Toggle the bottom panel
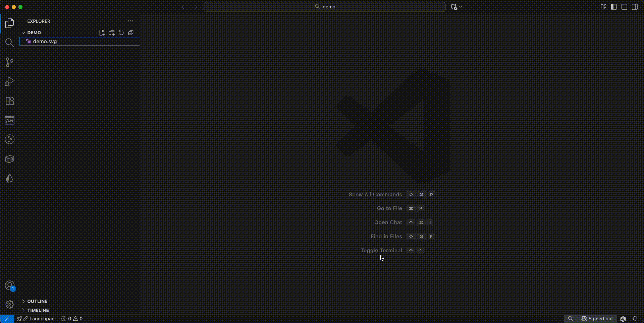 coord(624,7)
